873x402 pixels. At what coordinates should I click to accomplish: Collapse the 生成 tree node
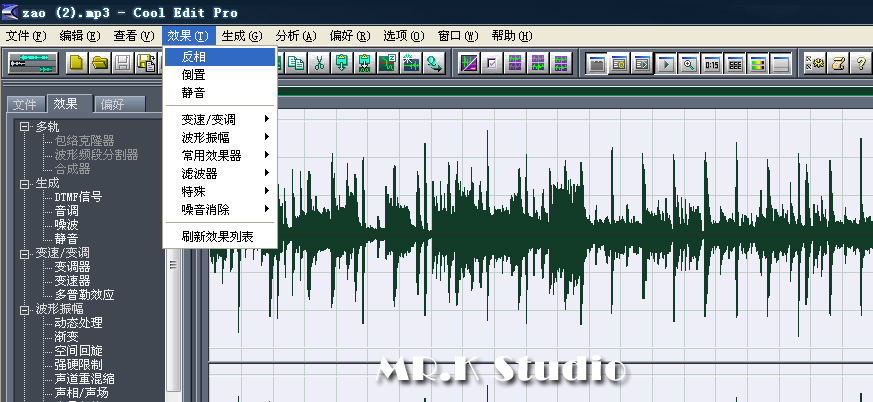coord(24,183)
